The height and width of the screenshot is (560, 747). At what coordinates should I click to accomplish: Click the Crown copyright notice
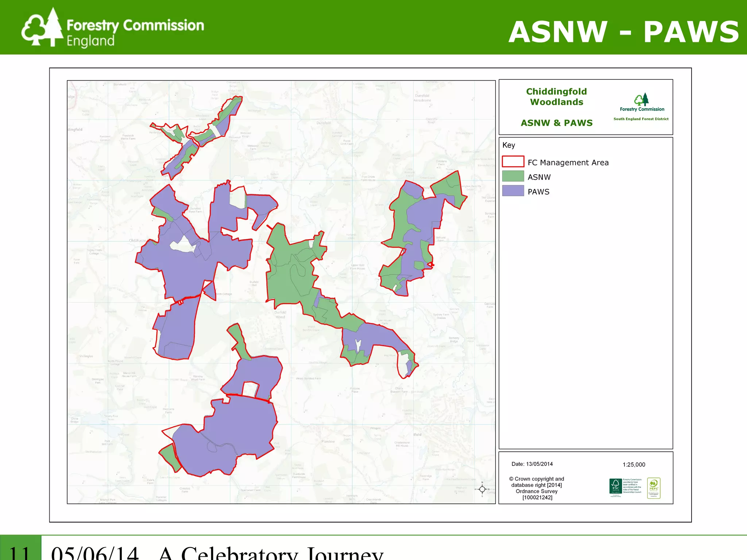pyautogui.click(x=537, y=488)
